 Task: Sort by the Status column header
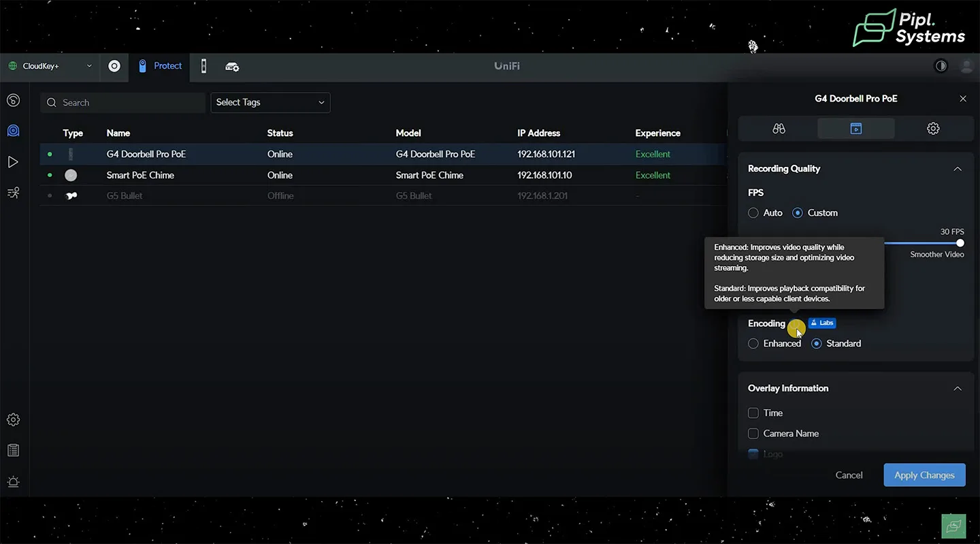tap(280, 133)
